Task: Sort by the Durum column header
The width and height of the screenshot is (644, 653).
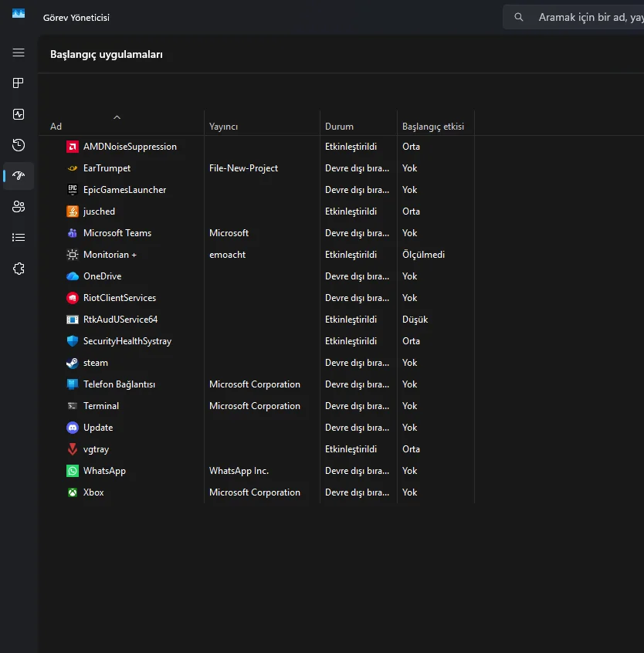Action: click(339, 127)
